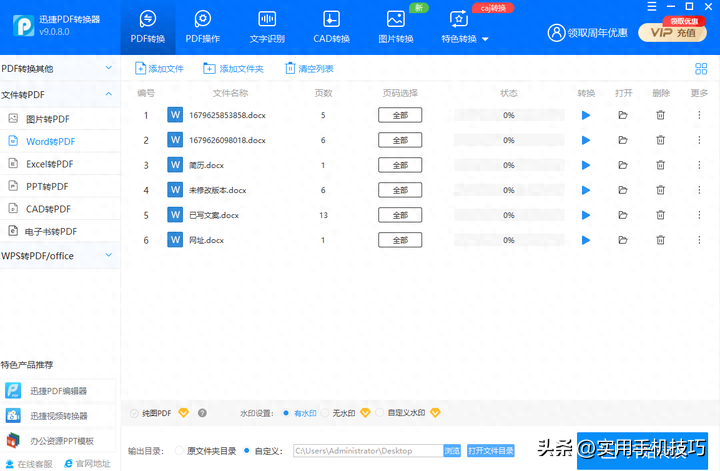
Task: Open the 在线客服 support link
Action: click(29, 464)
